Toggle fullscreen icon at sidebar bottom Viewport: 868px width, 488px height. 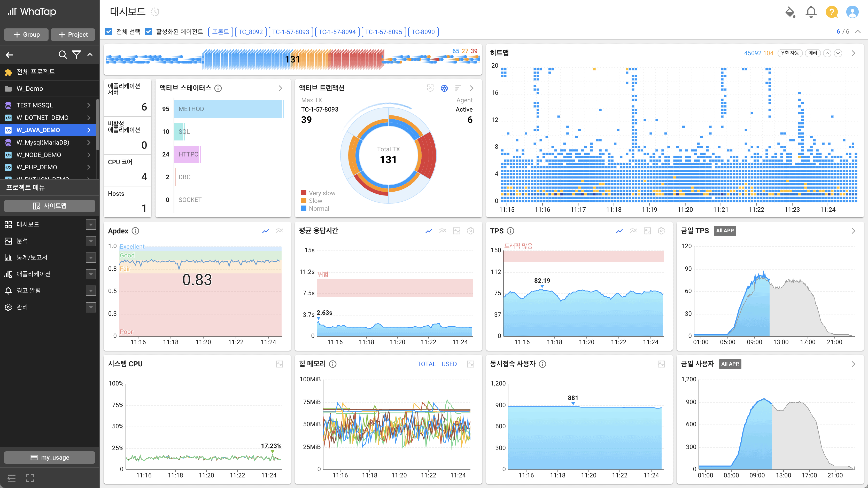[30, 478]
